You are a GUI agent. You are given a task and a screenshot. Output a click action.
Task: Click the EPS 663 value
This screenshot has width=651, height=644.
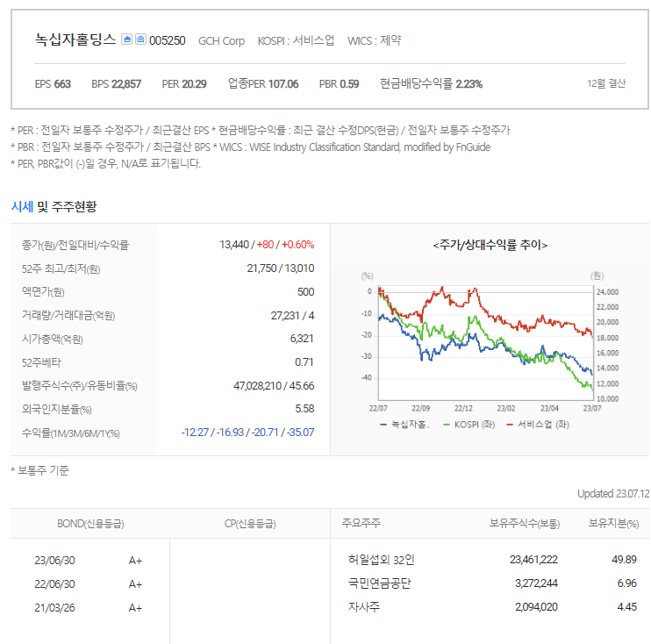tap(53, 84)
